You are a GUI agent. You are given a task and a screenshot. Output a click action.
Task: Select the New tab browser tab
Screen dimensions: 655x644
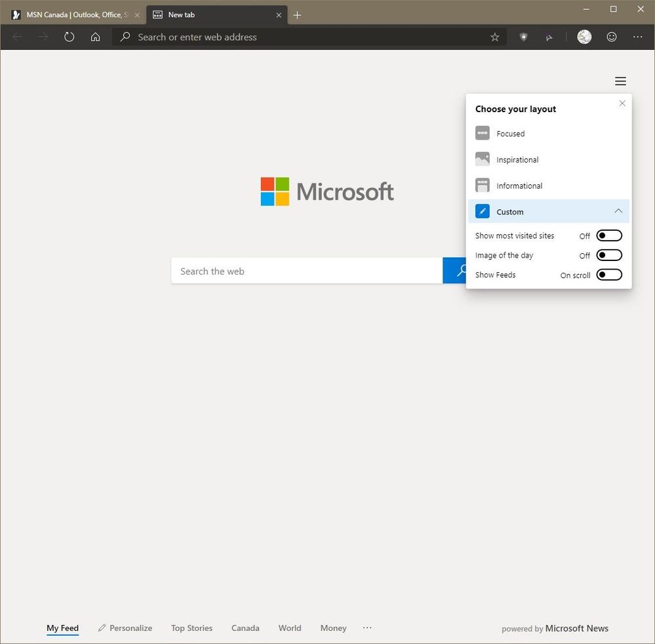pos(217,15)
